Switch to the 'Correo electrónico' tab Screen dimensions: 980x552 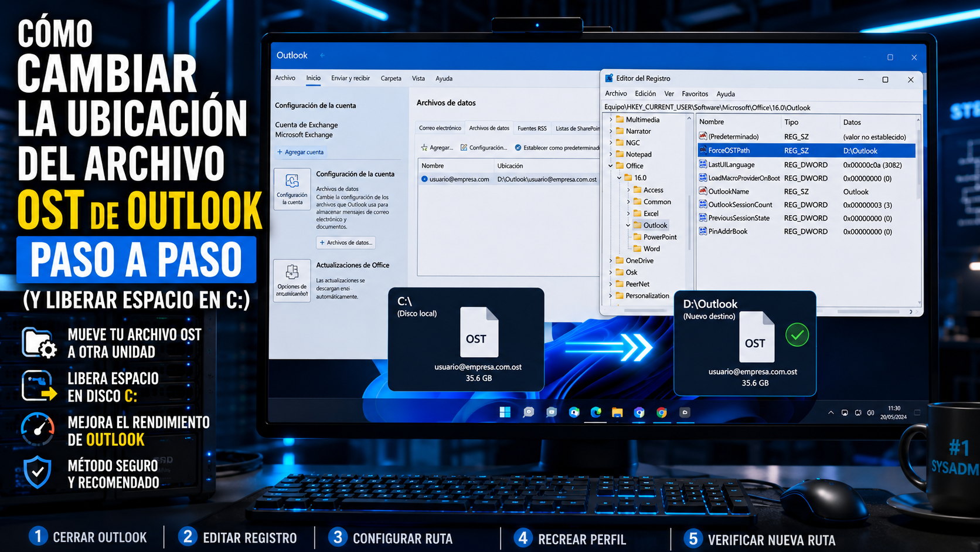coord(440,128)
